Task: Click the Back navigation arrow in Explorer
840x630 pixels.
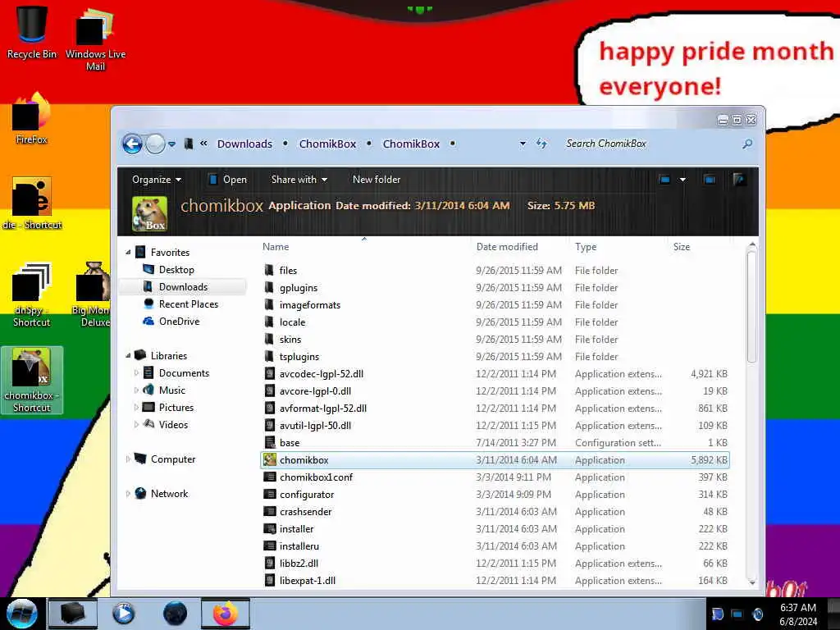Action: coord(132,144)
